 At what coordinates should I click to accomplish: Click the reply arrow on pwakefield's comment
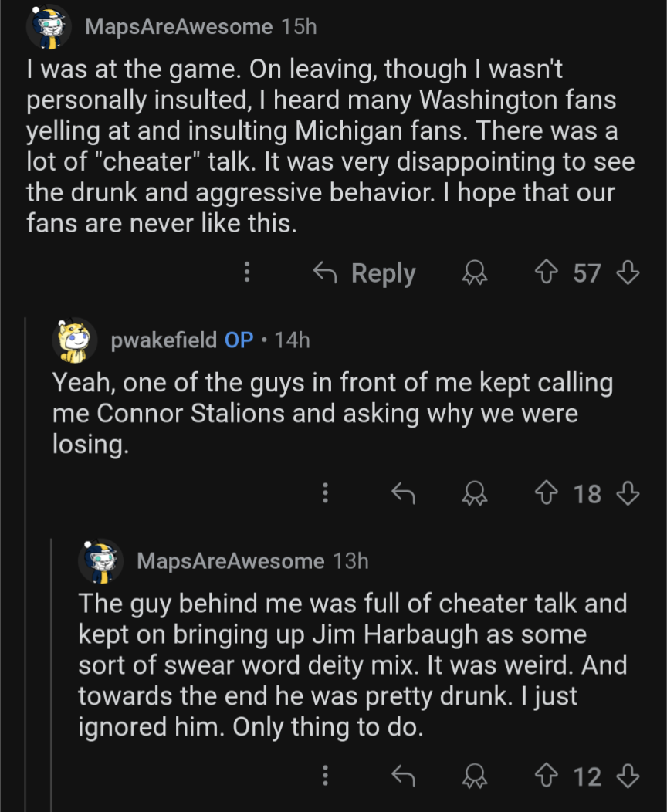(x=403, y=494)
